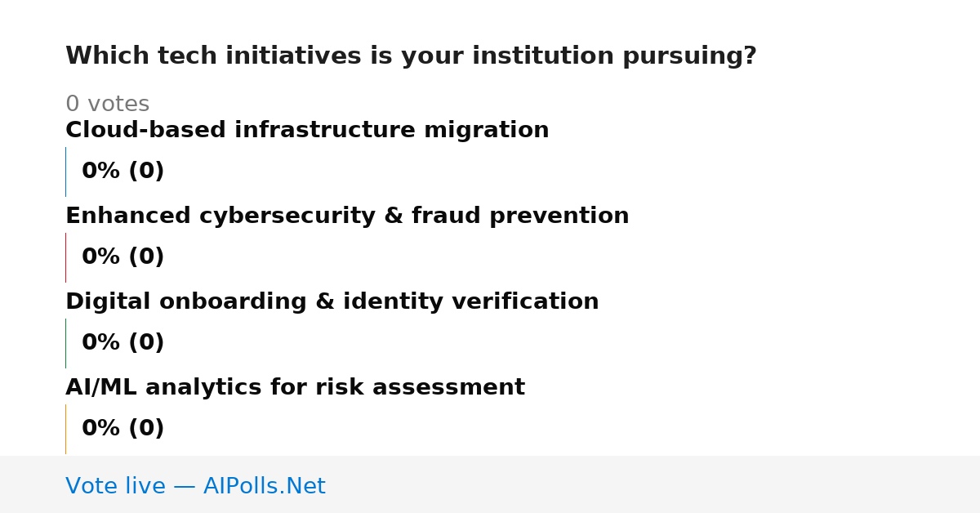Click the 0 votes total counter
This screenshot has width=980, height=513.
point(107,105)
